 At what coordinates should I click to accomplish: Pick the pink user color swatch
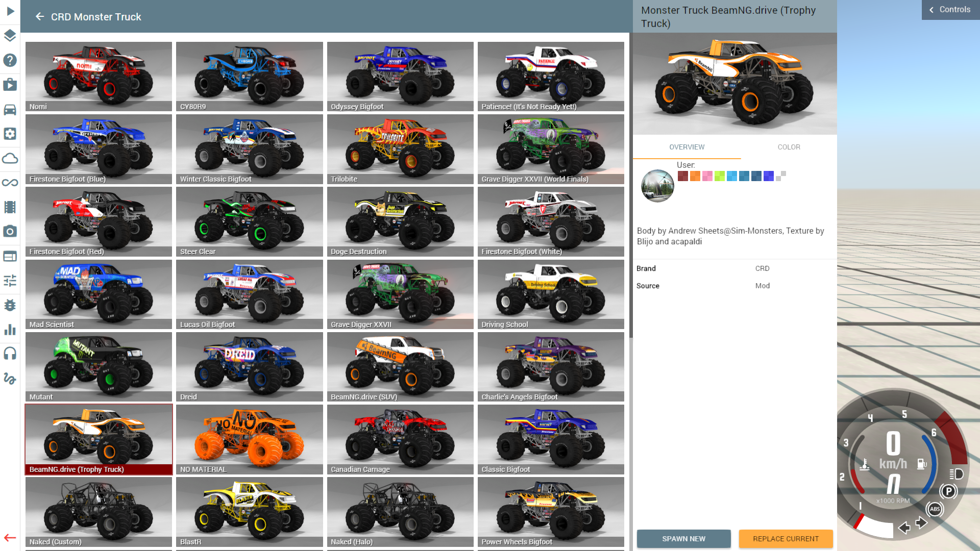coord(707,176)
